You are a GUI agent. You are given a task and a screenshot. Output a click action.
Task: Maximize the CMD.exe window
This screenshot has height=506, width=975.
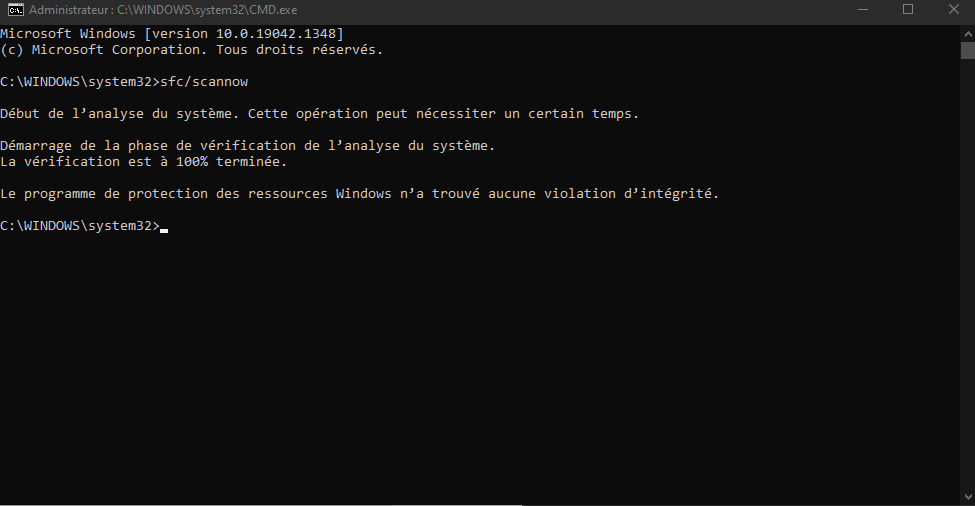point(908,10)
